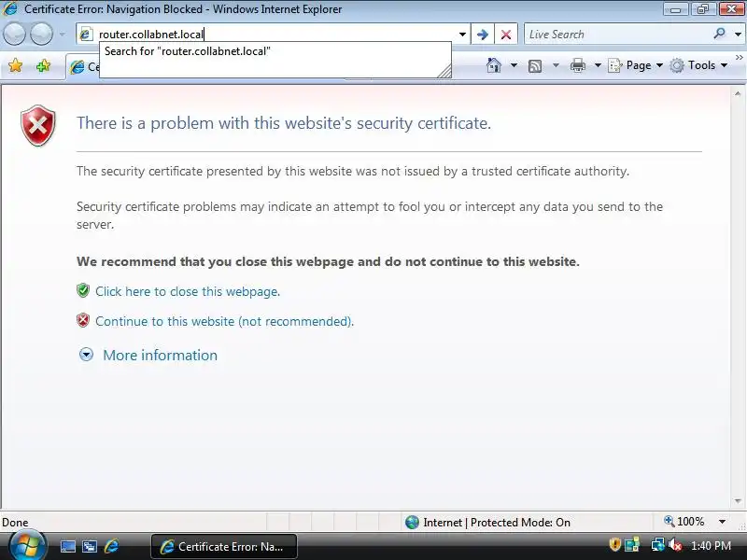Image resolution: width=747 pixels, height=560 pixels.
Task: Click the page scrollbar down arrow
Action: (738, 501)
